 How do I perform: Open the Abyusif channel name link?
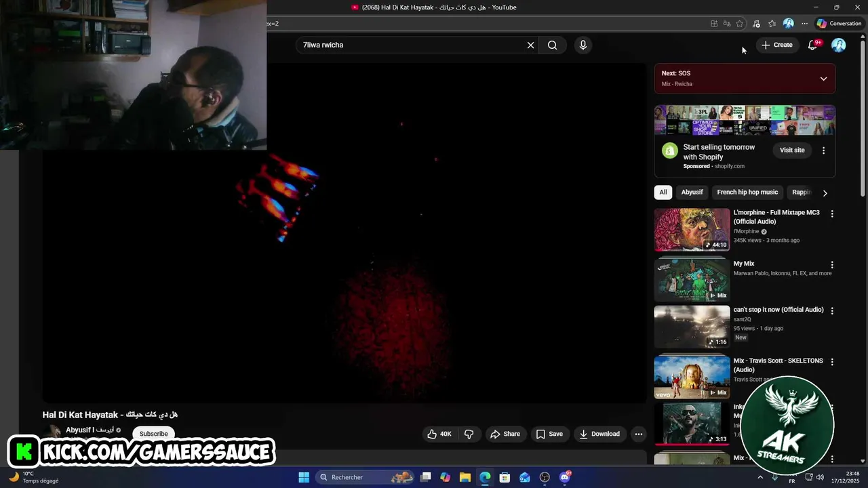pyautogui.click(x=89, y=430)
